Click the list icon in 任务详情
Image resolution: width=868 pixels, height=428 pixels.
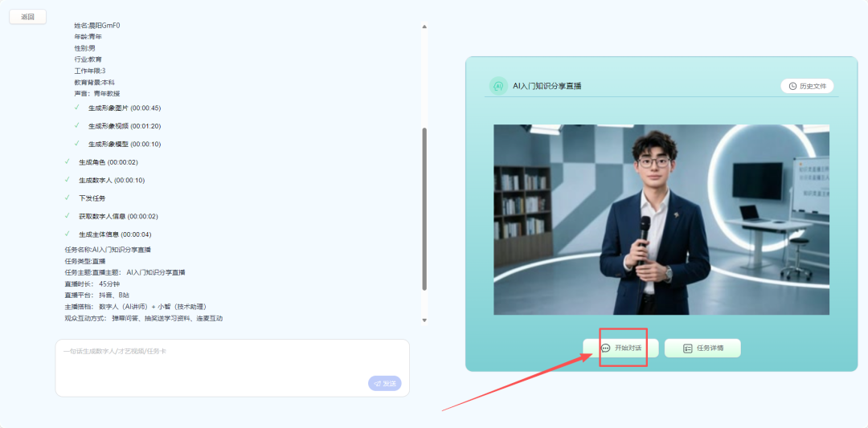(687, 349)
